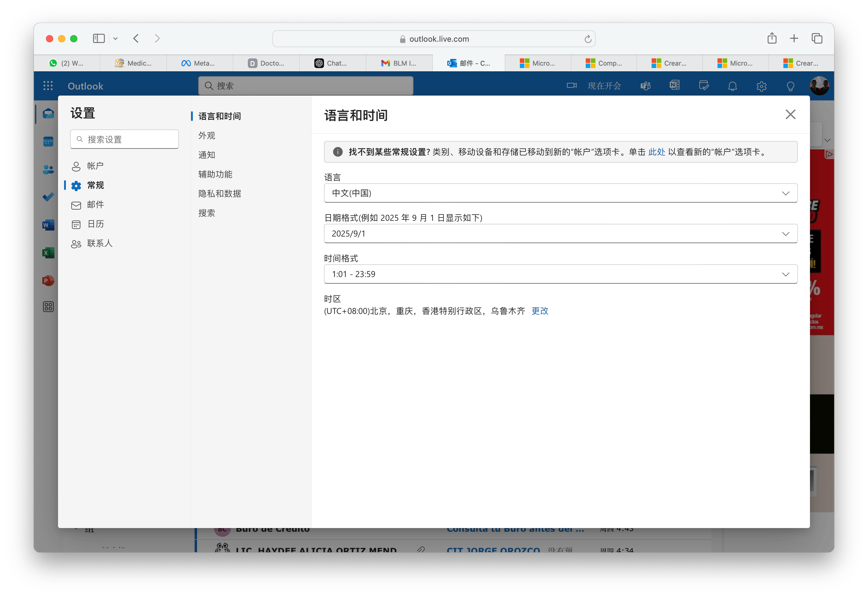The height and width of the screenshot is (597, 868).
Task: Open the date format dropdown 2025/9/1
Action: pos(560,233)
